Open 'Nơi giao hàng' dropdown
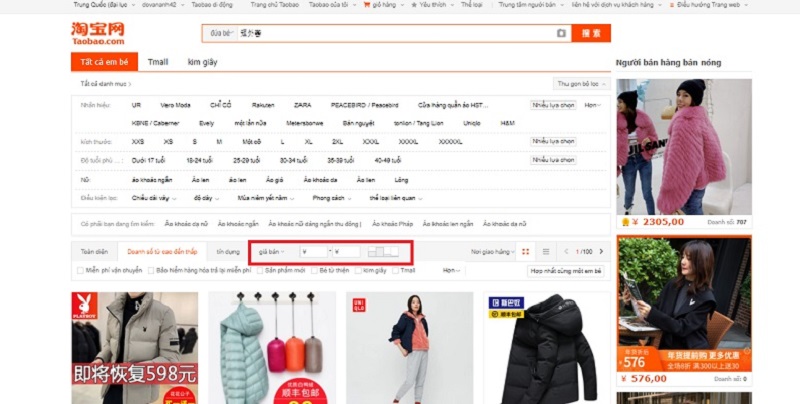 point(493,251)
